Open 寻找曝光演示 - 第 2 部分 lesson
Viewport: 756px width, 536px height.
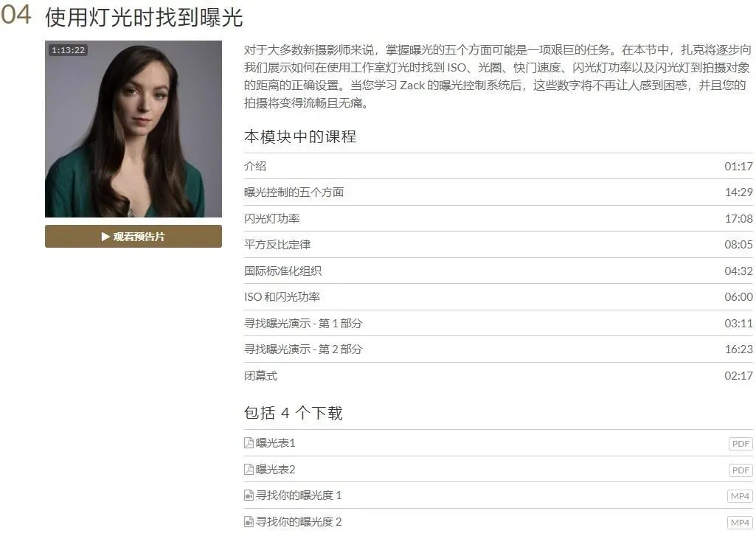point(498,349)
